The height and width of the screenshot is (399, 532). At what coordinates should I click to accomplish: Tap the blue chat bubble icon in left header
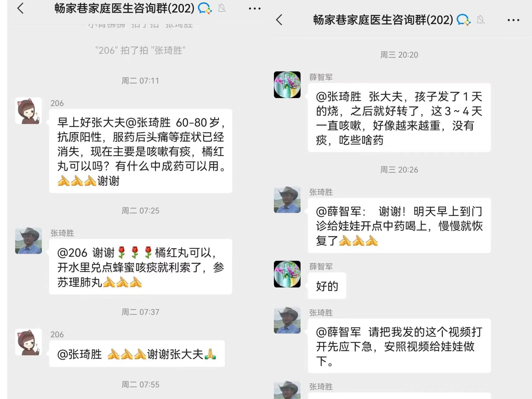(205, 8)
